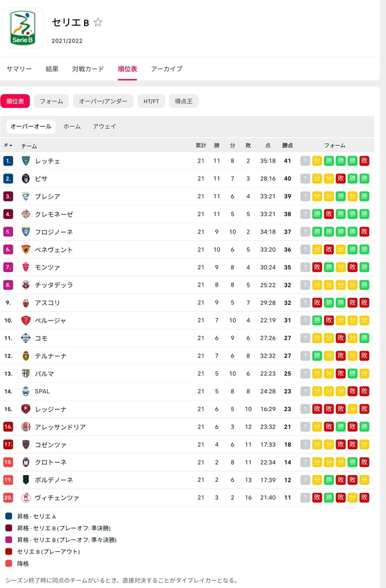Open ピサ team crest icon
This screenshot has height=588, width=386.
point(26,179)
